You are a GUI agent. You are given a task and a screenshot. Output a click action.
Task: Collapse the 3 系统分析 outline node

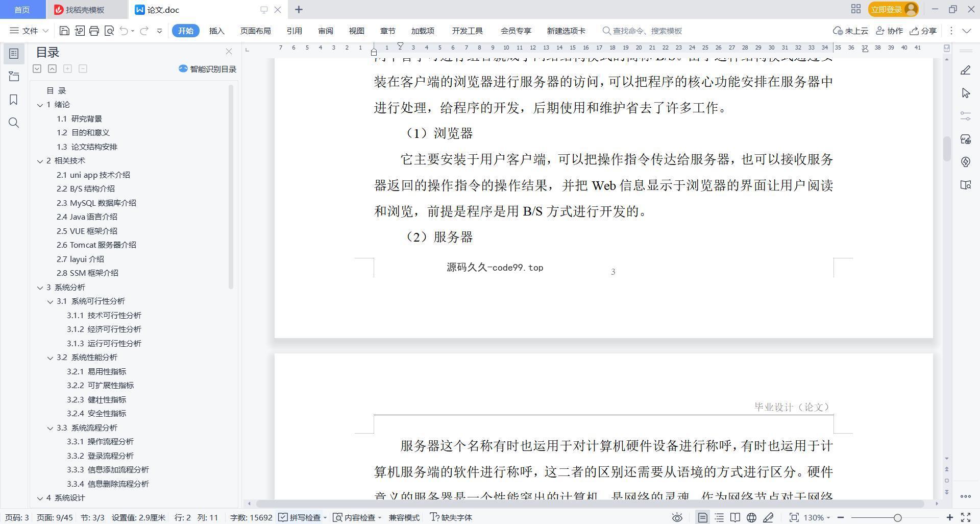point(40,288)
